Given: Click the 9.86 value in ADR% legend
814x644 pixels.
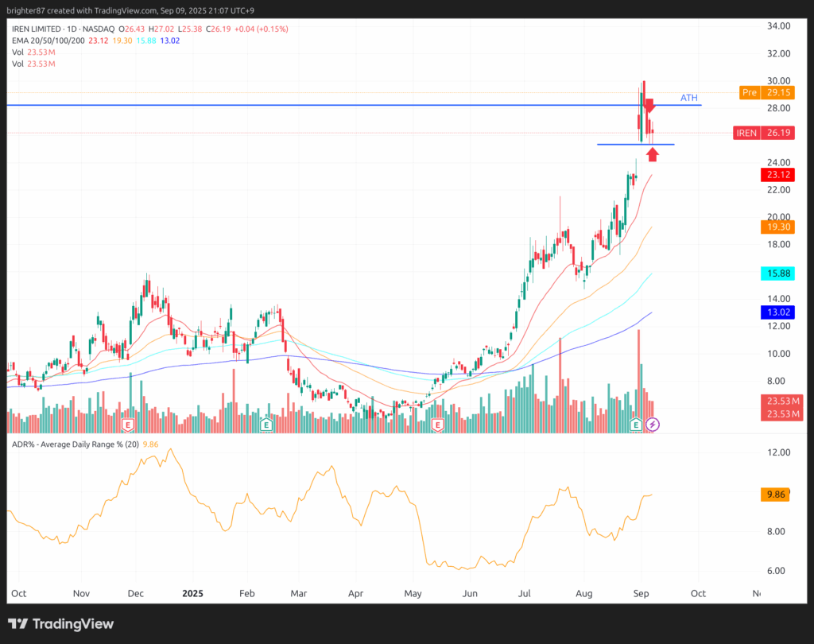Looking at the screenshot, I should 150,444.
